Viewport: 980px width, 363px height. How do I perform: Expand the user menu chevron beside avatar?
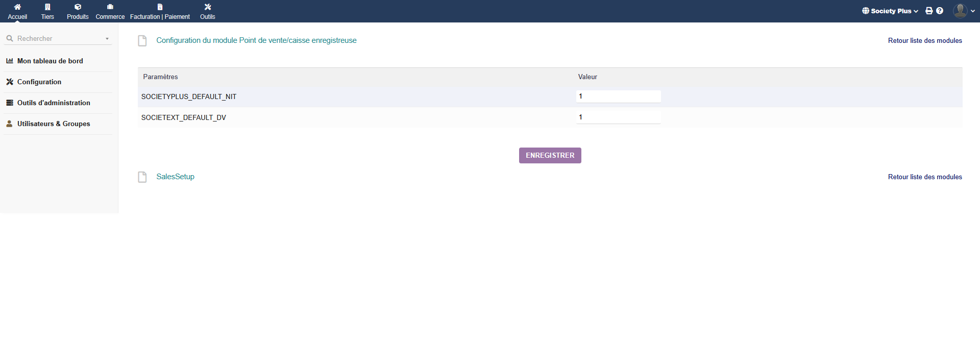click(x=973, y=11)
